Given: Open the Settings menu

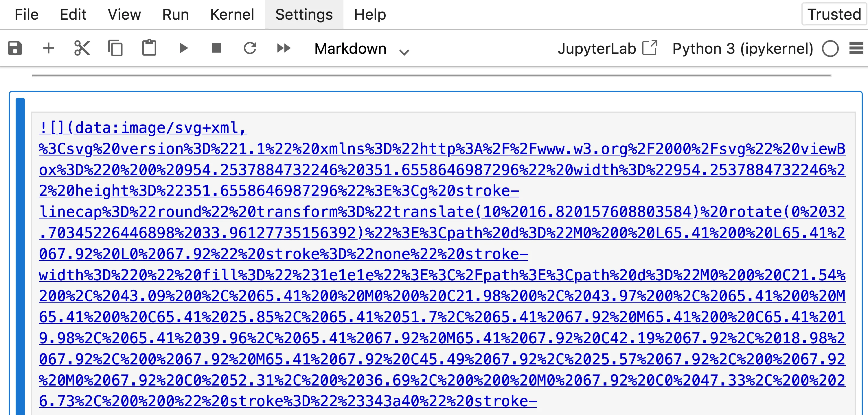Looking at the screenshot, I should (x=303, y=14).
